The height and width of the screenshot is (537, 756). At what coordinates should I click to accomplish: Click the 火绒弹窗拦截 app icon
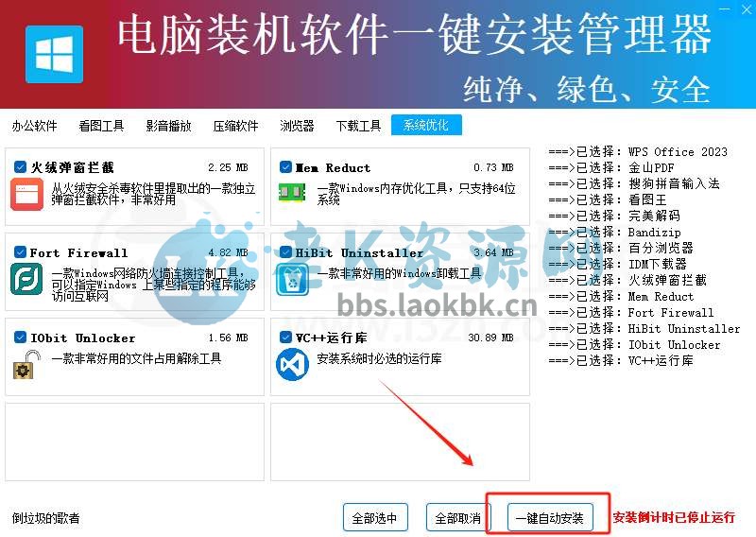coord(27,194)
